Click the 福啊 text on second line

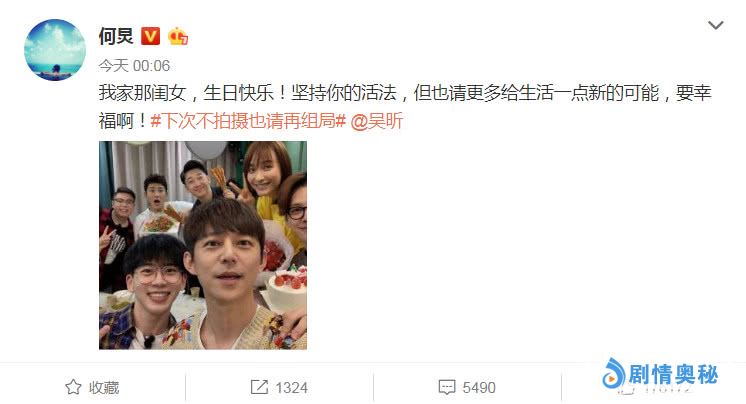click(117, 121)
